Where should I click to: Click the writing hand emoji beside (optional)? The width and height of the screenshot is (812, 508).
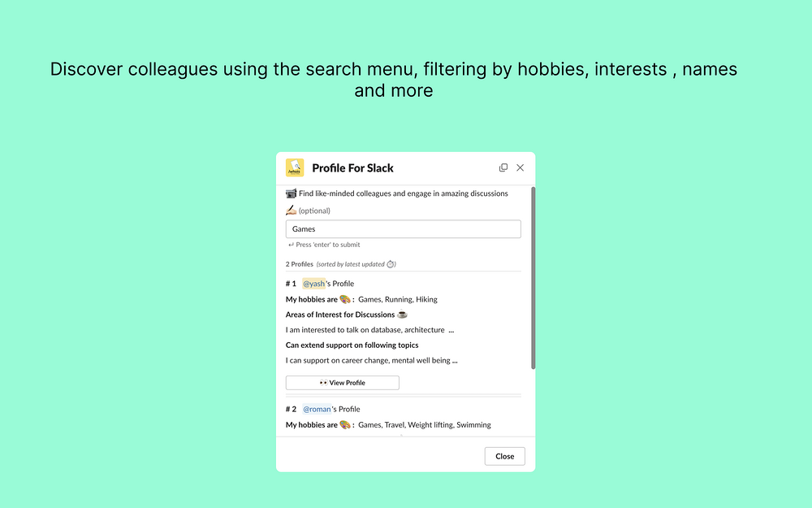pos(291,210)
